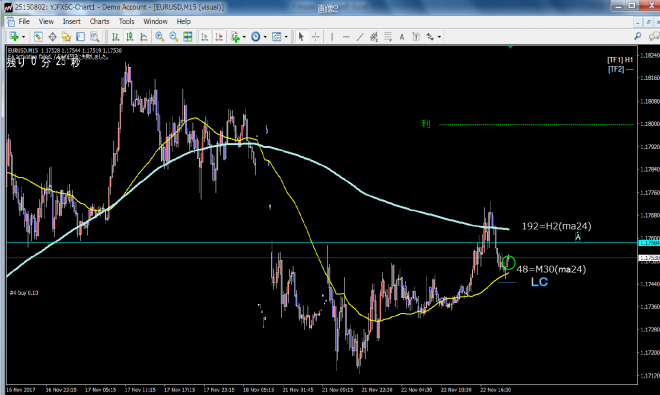This screenshot has width=660, height=395.
Task: Open the Insert menu
Action: coord(72,21)
